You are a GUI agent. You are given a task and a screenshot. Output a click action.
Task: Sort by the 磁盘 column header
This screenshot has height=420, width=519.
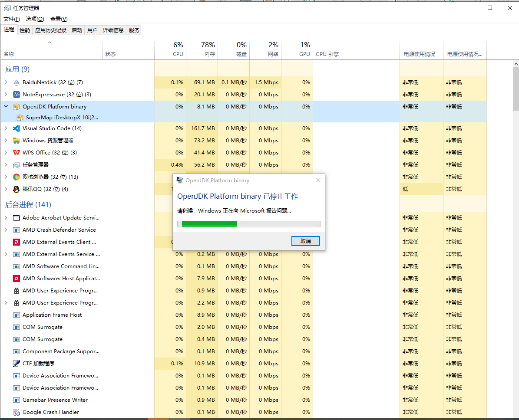(x=234, y=50)
